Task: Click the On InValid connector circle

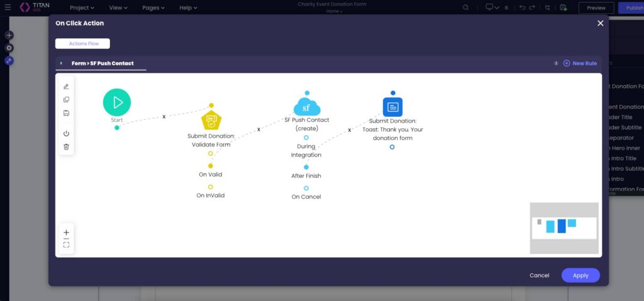Action: [211, 187]
